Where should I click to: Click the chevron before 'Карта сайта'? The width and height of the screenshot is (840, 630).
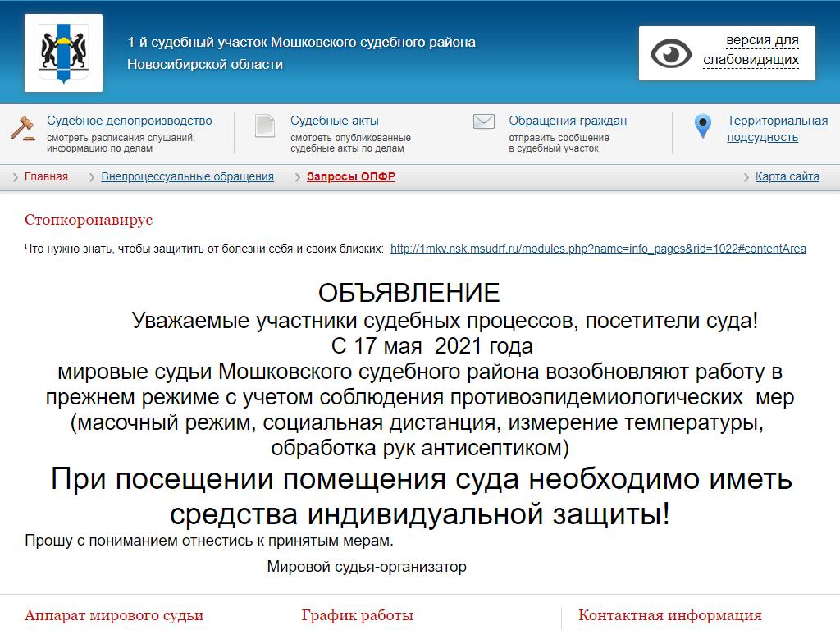click(x=746, y=177)
